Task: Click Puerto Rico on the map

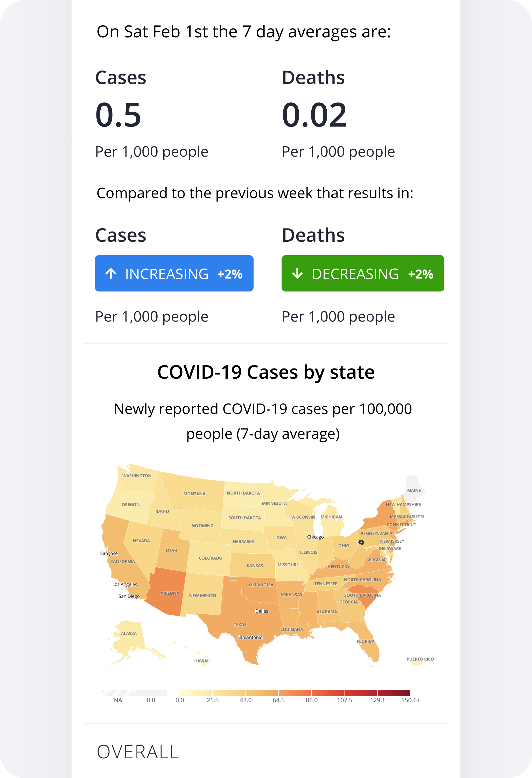Action: point(418,663)
